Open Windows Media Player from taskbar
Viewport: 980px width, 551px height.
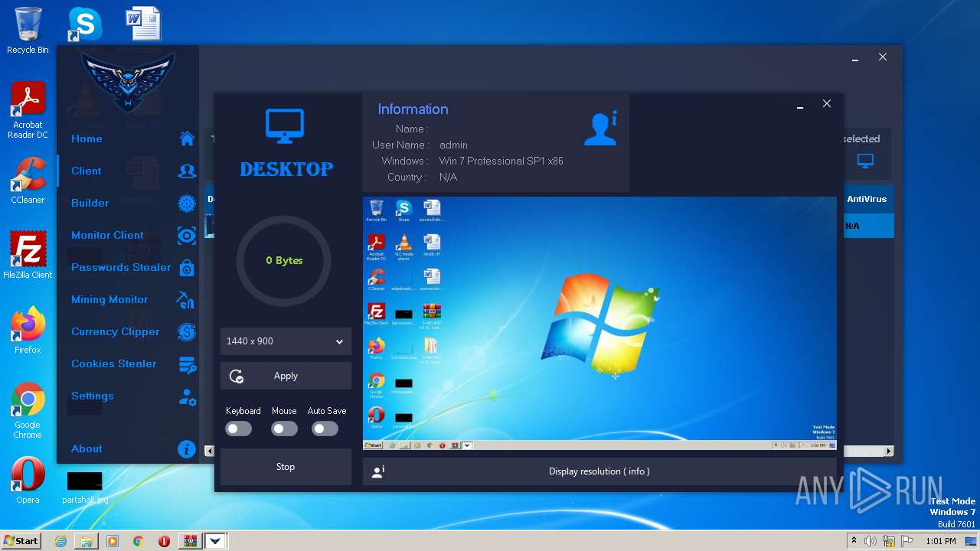(113, 541)
